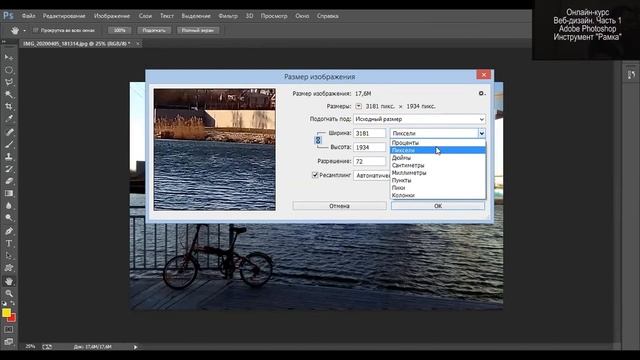Screen dimensions: 640x360
Task: Select the Custom Shape tool
Action: (x=9, y=268)
